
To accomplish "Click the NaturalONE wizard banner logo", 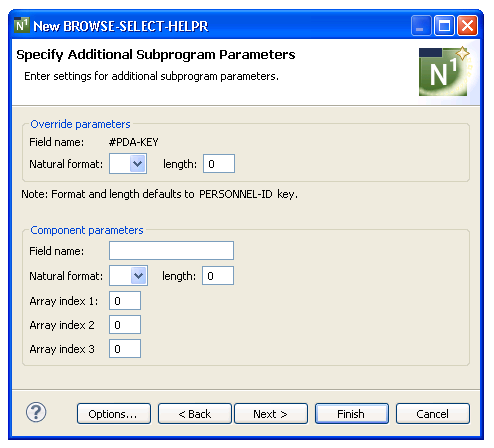I will (x=444, y=71).
